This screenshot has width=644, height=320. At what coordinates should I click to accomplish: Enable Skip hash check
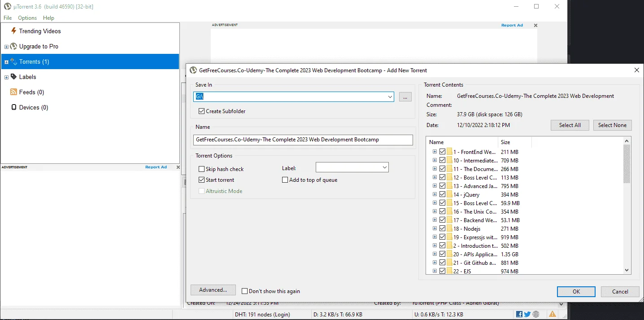pyautogui.click(x=202, y=169)
